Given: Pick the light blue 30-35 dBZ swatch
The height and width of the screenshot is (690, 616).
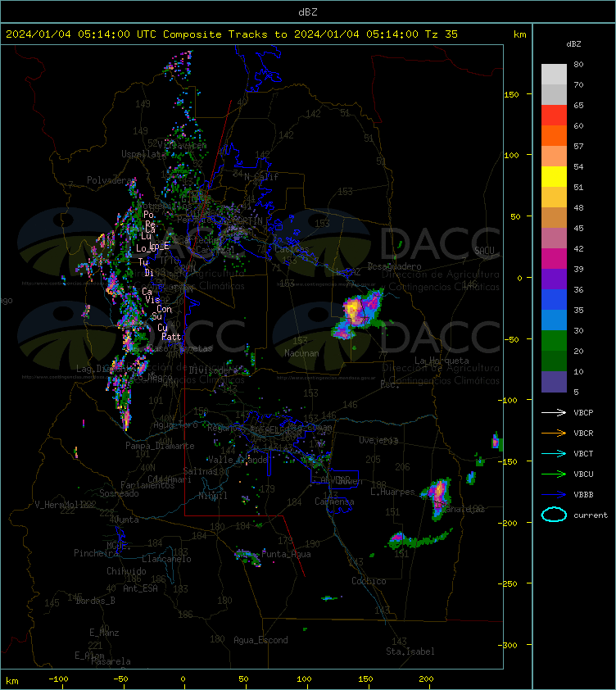Looking at the screenshot, I should [554, 320].
